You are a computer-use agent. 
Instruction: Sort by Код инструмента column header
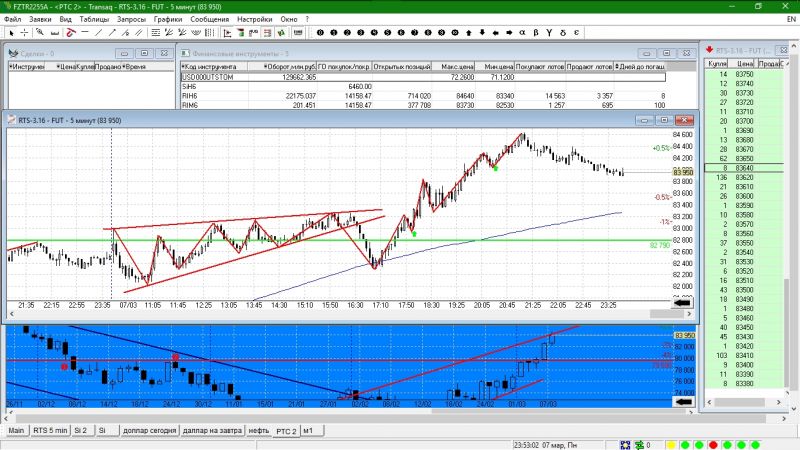click(214, 66)
